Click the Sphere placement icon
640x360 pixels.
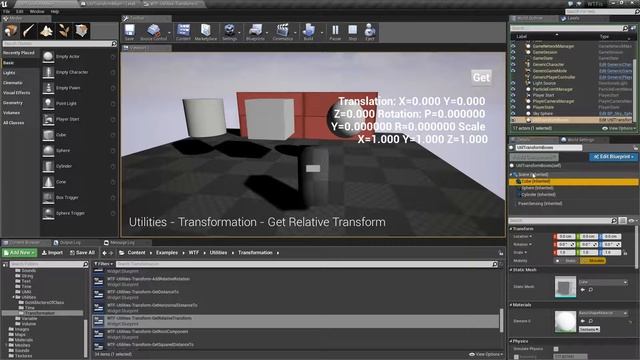(x=48, y=151)
